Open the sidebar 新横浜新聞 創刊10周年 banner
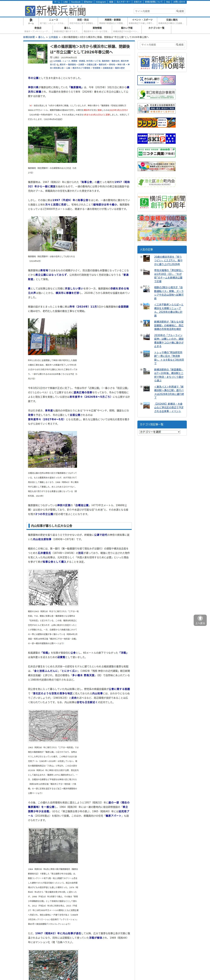 point(162,63)
